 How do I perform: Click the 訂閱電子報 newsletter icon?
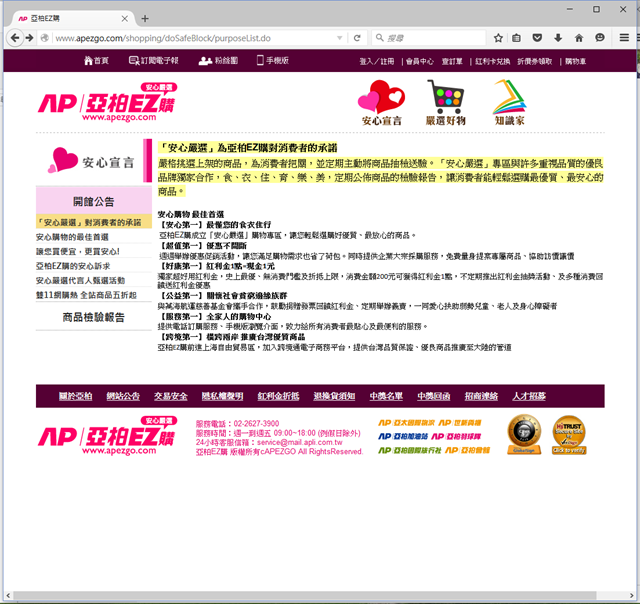(x=134, y=61)
